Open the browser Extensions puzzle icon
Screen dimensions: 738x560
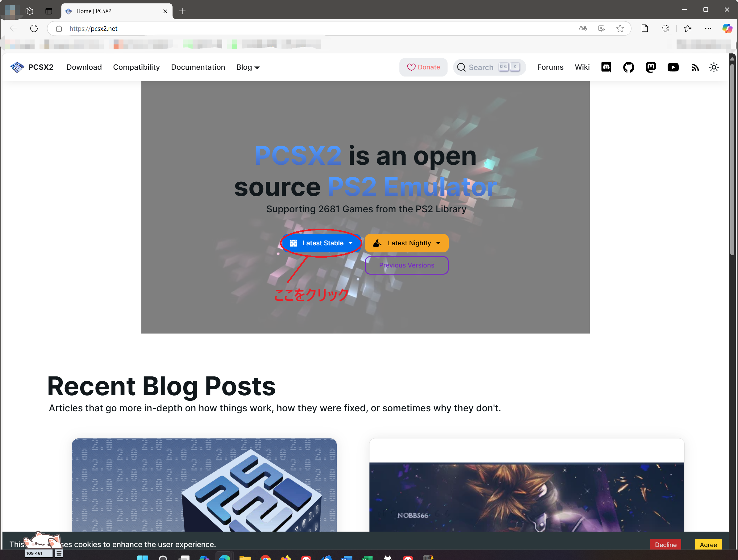pyautogui.click(x=665, y=28)
